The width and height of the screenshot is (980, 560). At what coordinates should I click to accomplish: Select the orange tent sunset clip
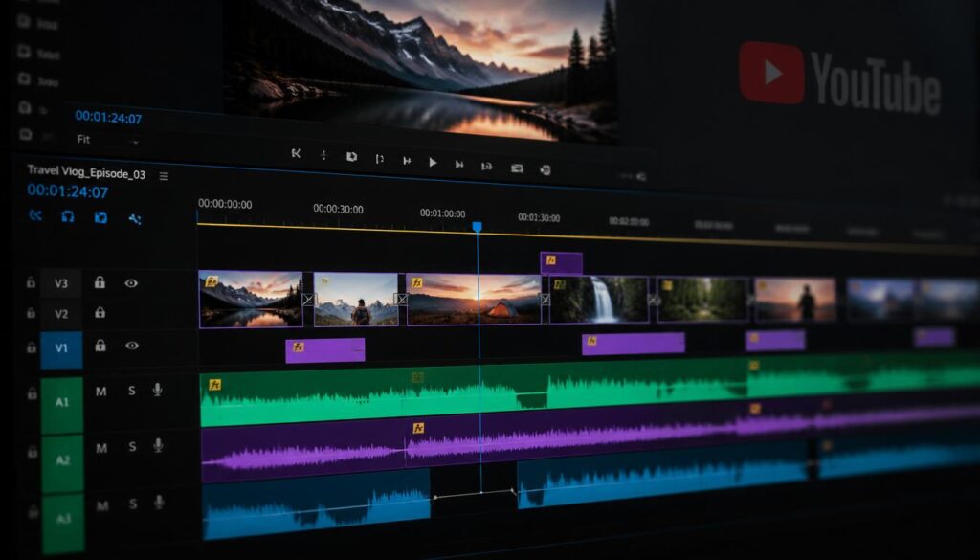(x=474, y=299)
